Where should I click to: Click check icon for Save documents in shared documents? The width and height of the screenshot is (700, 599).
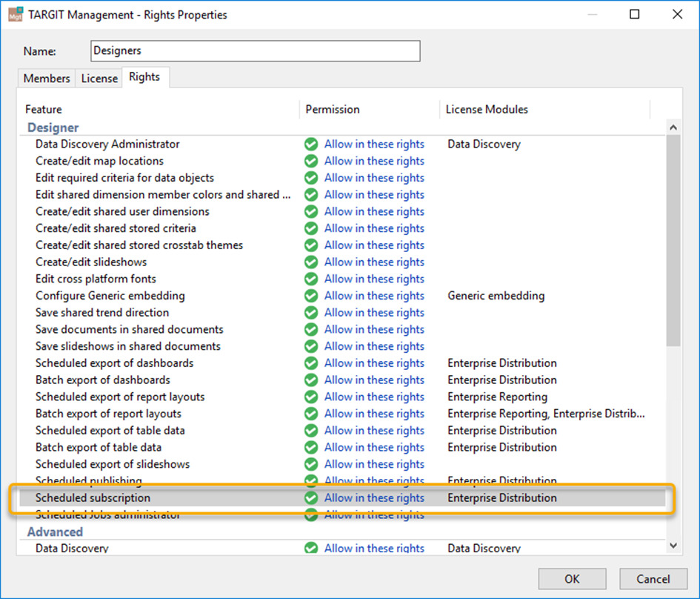311,329
